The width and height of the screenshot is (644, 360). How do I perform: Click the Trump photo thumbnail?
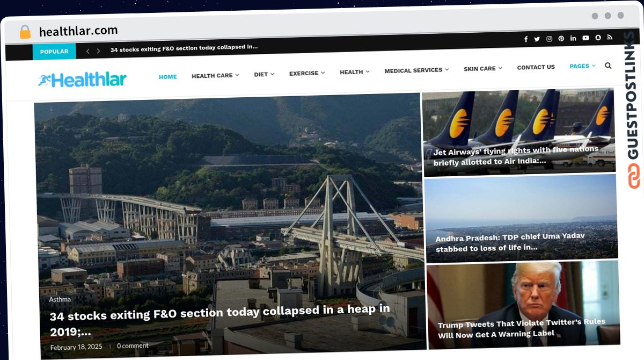tap(523, 305)
